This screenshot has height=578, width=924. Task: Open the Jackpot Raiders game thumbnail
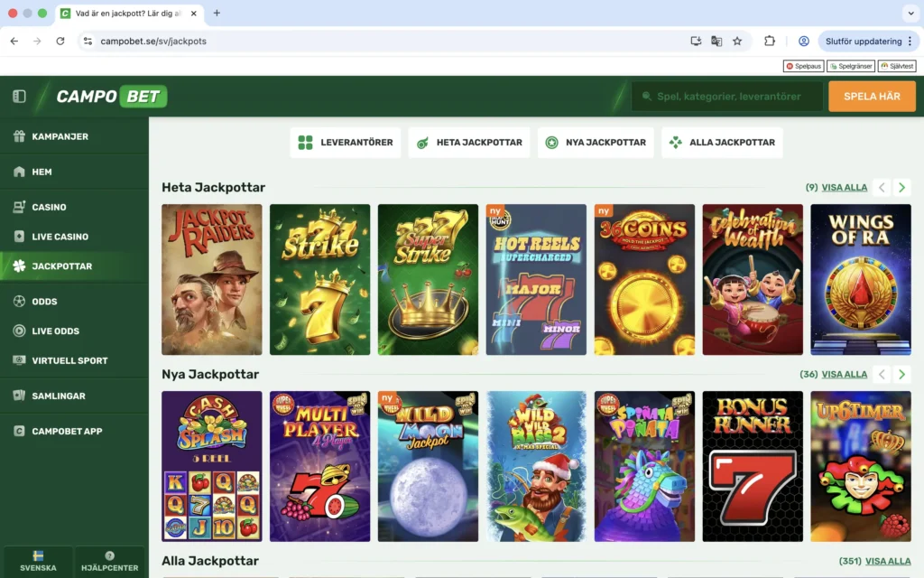click(x=211, y=280)
